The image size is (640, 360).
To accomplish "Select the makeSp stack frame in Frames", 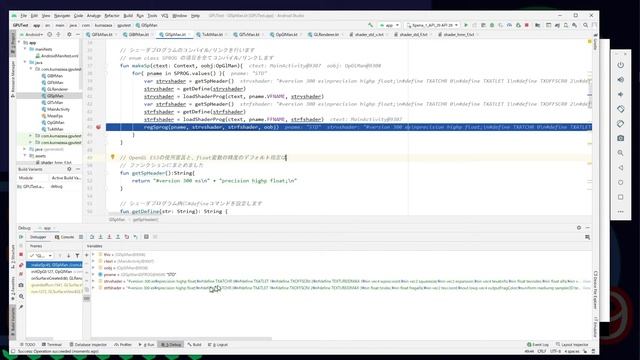I will coord(54,265).
